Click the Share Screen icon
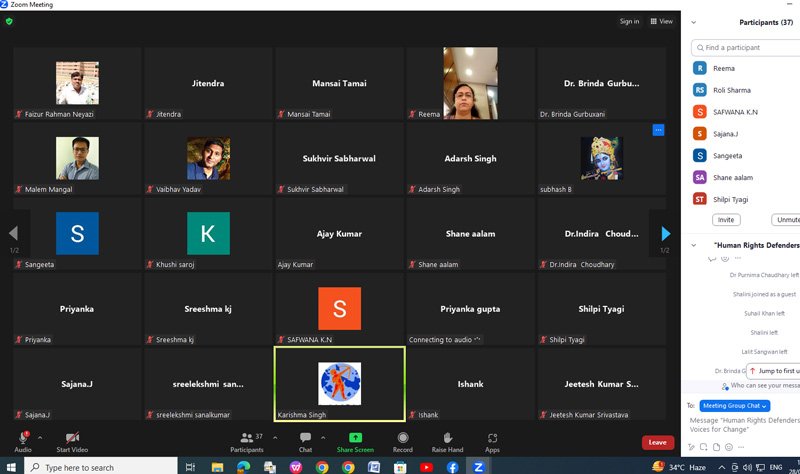 [355, 437]
